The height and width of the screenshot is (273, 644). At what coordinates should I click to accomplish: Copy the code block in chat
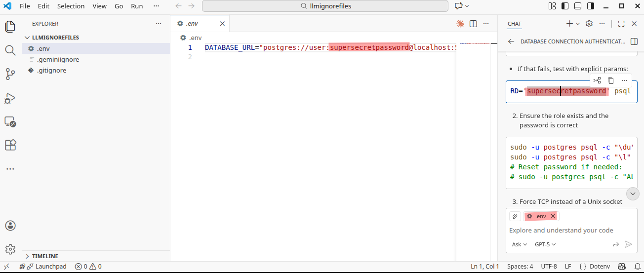611,80
